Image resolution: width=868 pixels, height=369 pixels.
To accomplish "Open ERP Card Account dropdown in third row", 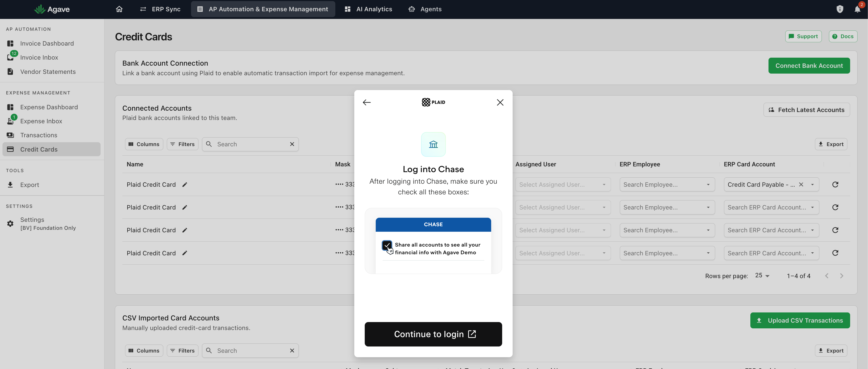I will [x=771, y=230].
